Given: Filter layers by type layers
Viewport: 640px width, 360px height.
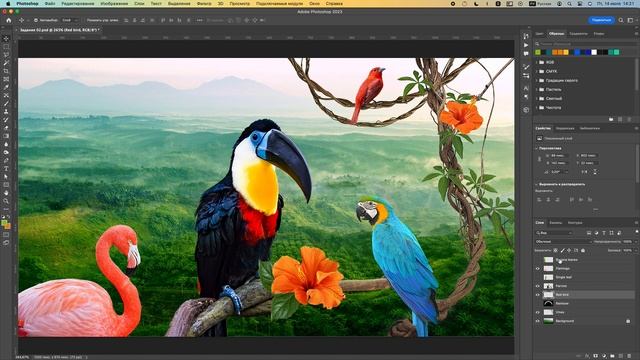Looking at the screenshot, I should pyautogui.click(x=604, y=233).
